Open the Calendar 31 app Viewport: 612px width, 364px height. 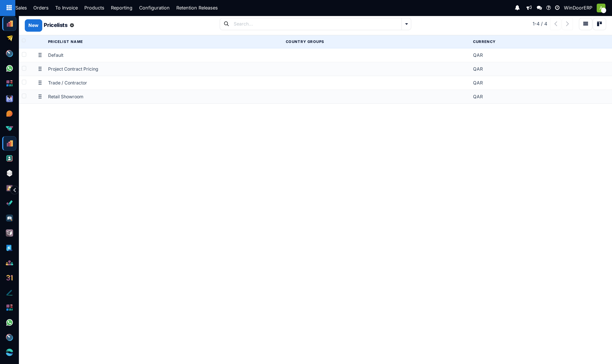pos(9,278)
